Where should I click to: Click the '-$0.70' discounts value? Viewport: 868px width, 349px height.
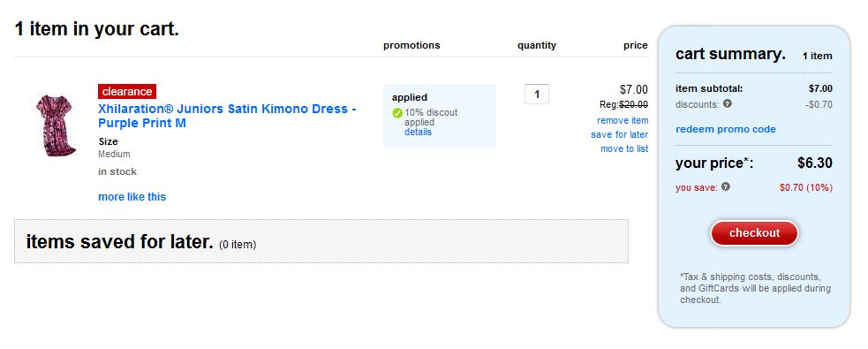coord(819,104)
